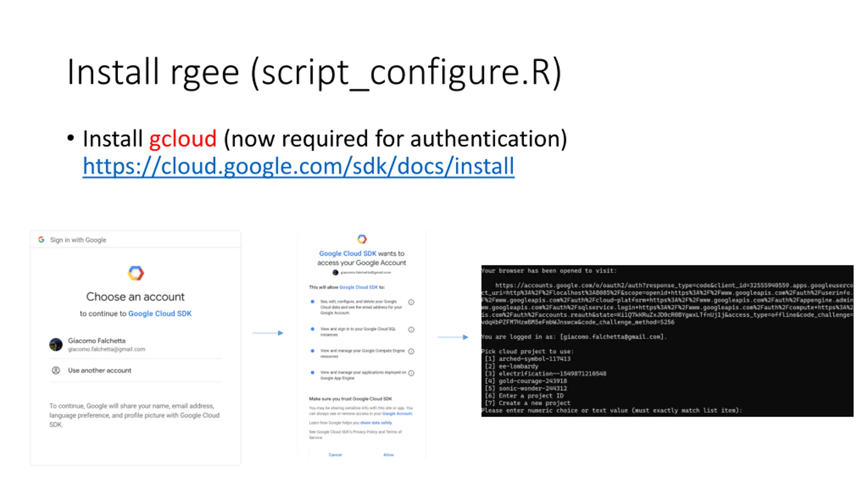868x488 pixels.
Task: Select terminal line electrification--1549871210548
Action: [x=545, y=374]
